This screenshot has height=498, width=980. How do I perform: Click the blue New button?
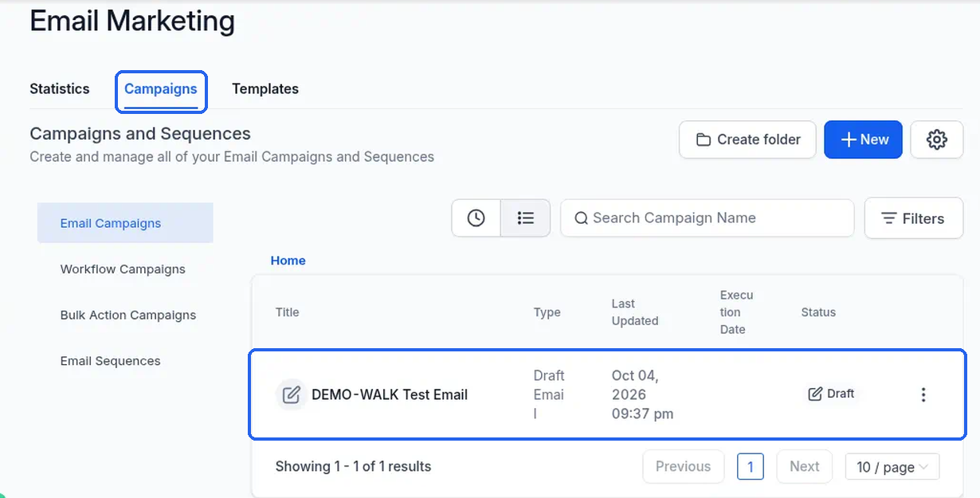864,139
